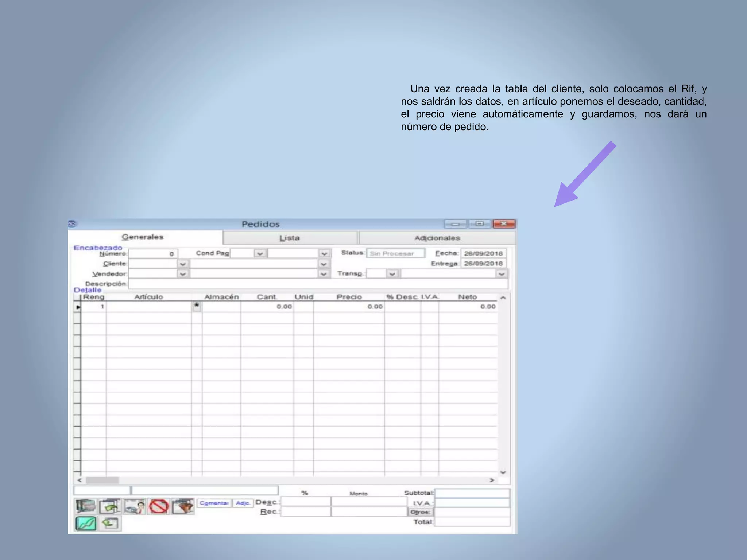The height and width of the screenshot is (560, 747).
Task: Expand the Vendedor code dropdown
Action: point(183,274)
